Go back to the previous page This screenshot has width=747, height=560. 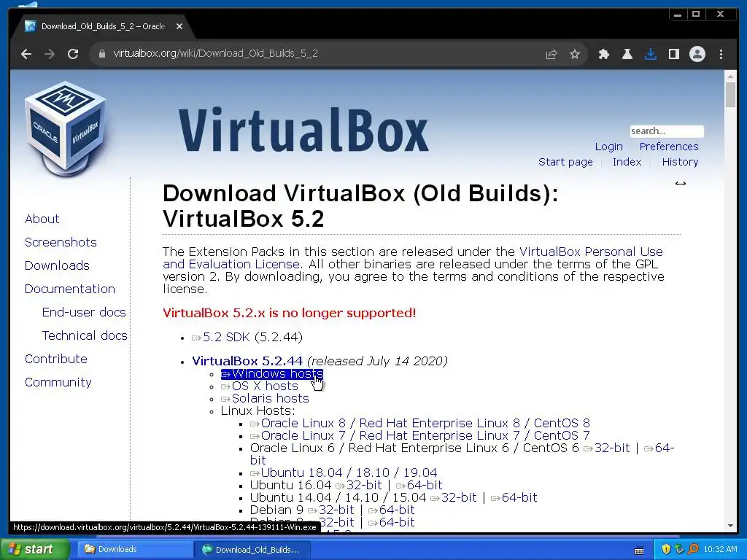point(26,54)
